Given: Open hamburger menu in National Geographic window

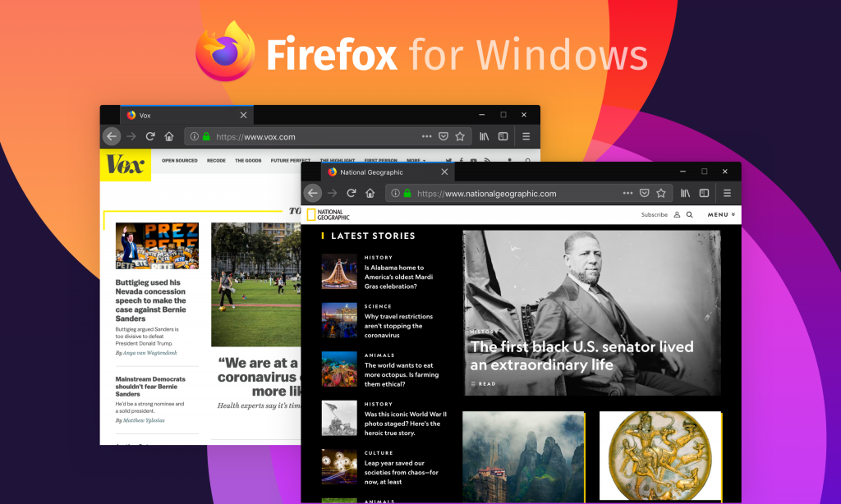Looking at the screenshot, I should pyautogui.click(x=728, y=193).
